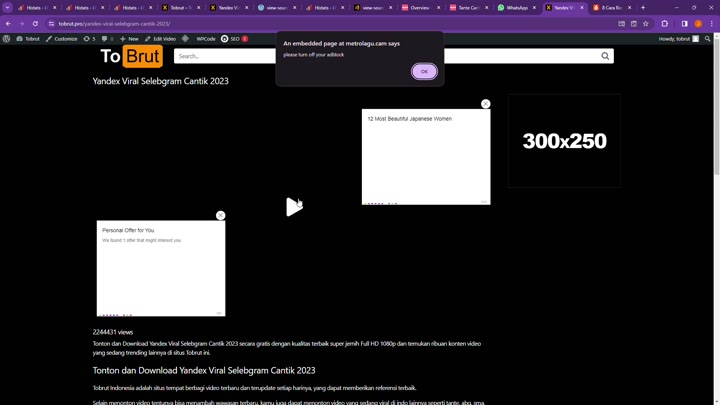Screen dimensions: 720x405
Task: Click the screen cast icon in address bar
Action: 621,24
